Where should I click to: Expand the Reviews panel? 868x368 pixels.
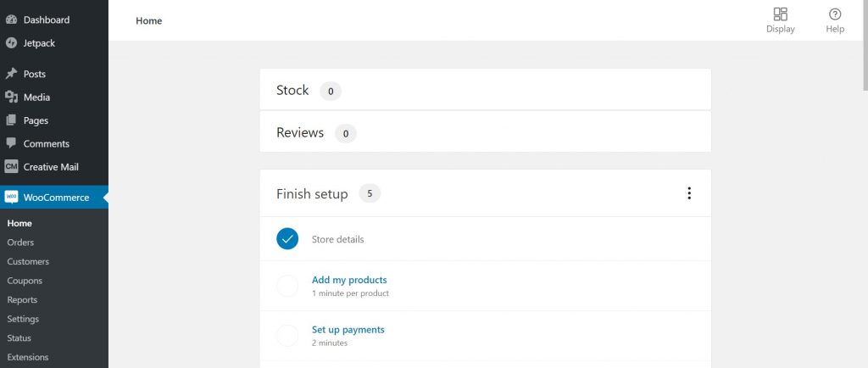point(485,132)
